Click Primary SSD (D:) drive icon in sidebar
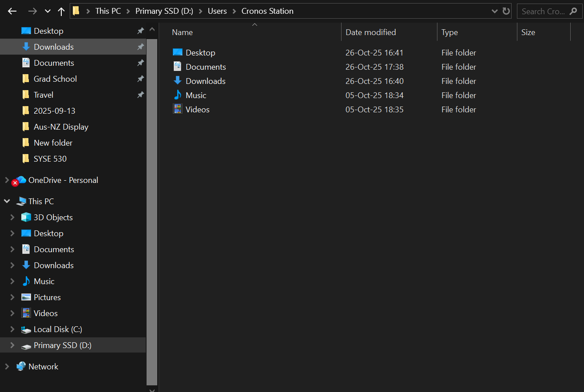 [x=26, y=346]
